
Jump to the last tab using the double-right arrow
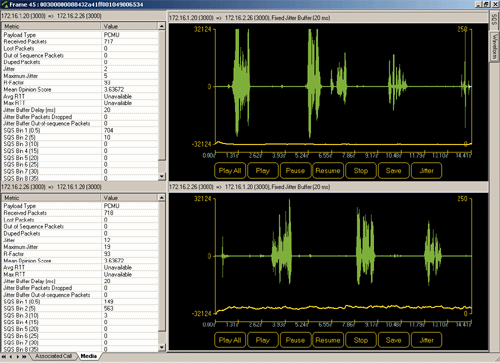pyautogui.click(x=24, y=357)
